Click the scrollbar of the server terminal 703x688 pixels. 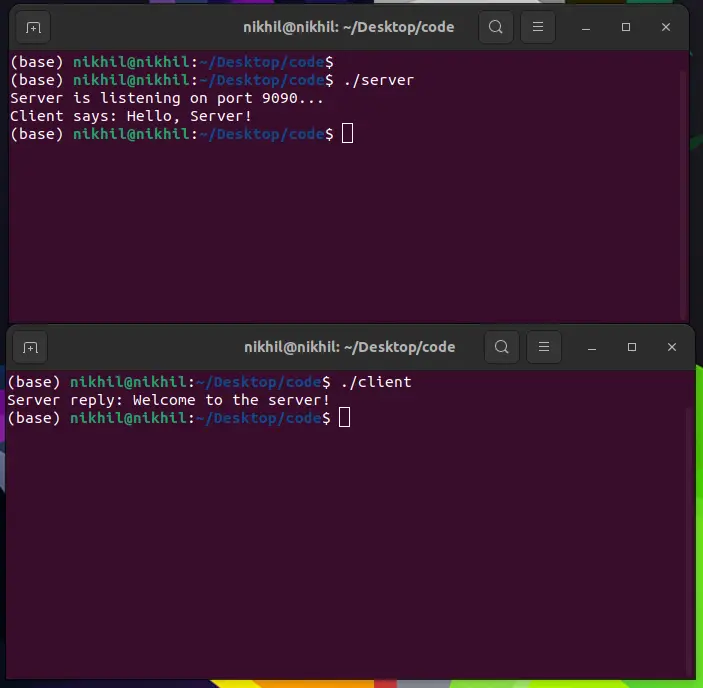[684, 194]
